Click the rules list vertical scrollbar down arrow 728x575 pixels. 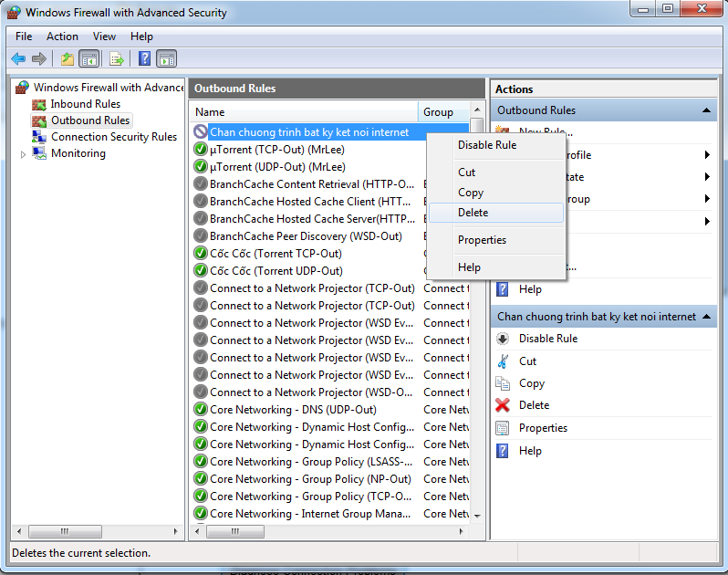(x=477, y=516)
